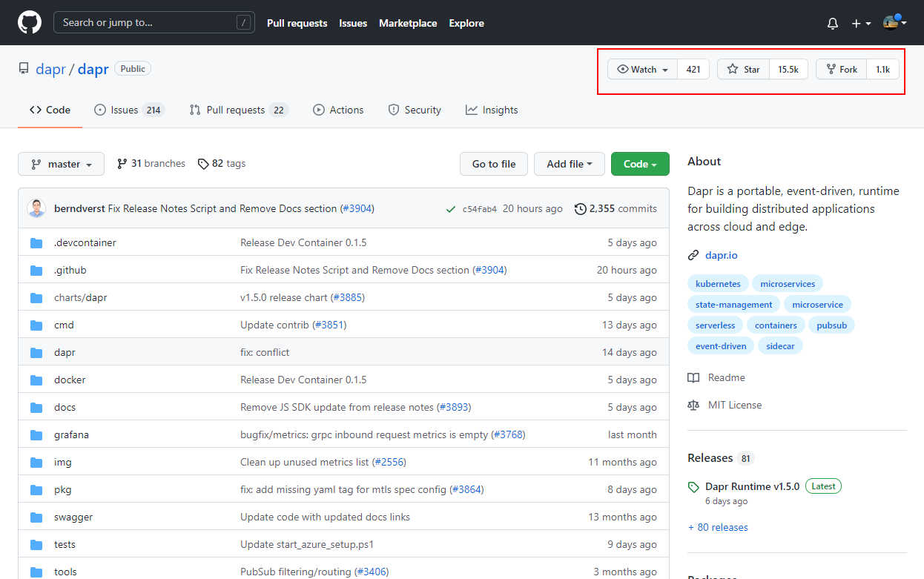The image size is (924, 579).
Task: Open commit hash c54fab4
Action: 479,209
